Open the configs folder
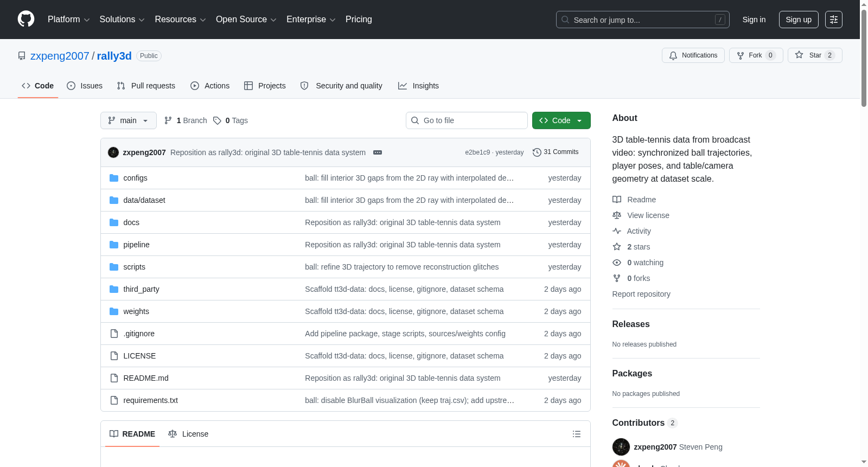 point(135,178)
